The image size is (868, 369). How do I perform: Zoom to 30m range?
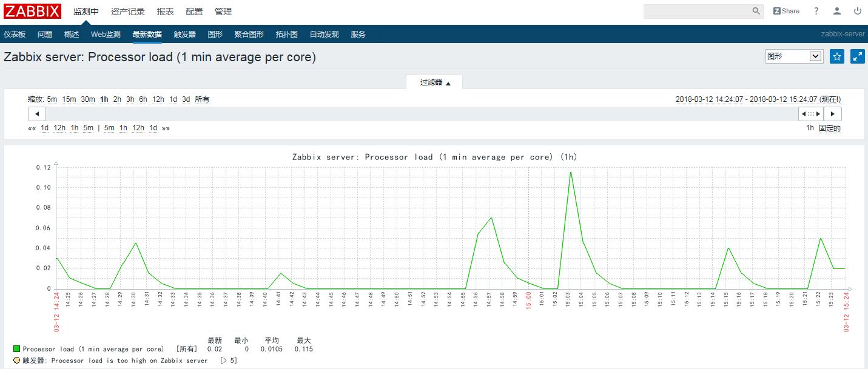[x=88, y=99]
